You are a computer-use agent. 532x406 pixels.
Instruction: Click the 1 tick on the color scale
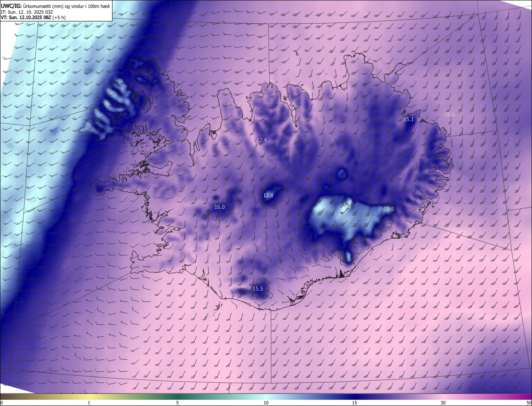[x=89, y=403]
